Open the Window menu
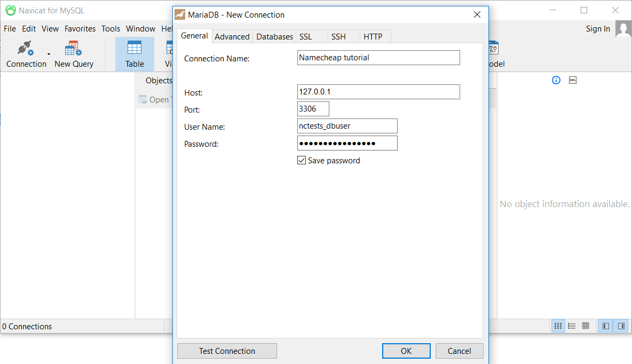The height and width of the screenshot is (364, 632). pos(140,29)
